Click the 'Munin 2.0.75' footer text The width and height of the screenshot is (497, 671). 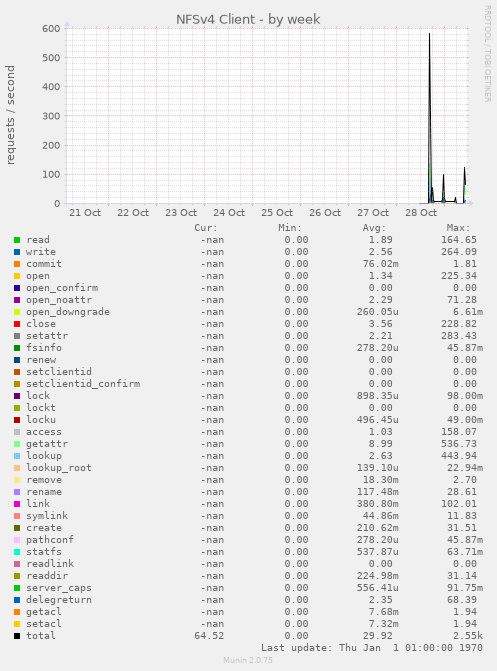pyautogui.click(x=248, y=660)
